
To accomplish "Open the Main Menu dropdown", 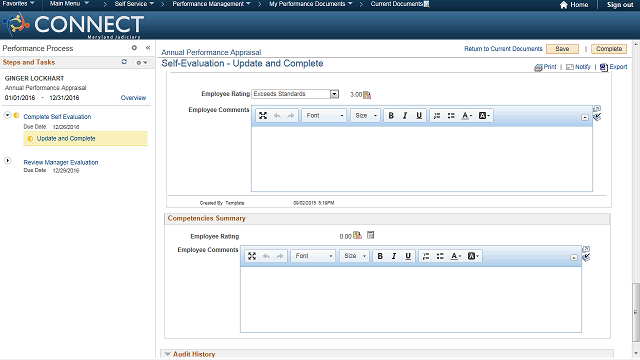I will [x=69, y=4].
